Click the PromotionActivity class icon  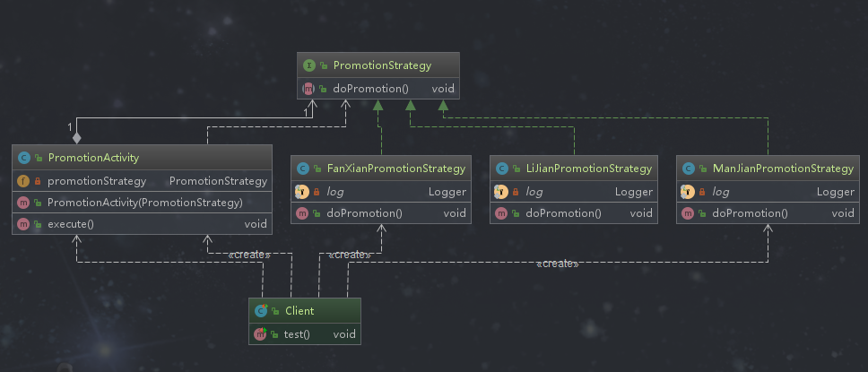point(23,158)
